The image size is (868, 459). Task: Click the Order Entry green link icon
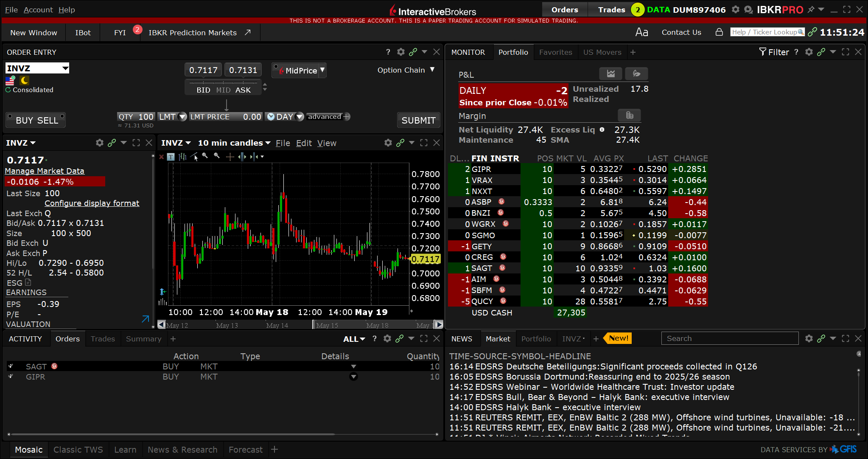coord(413,52)
